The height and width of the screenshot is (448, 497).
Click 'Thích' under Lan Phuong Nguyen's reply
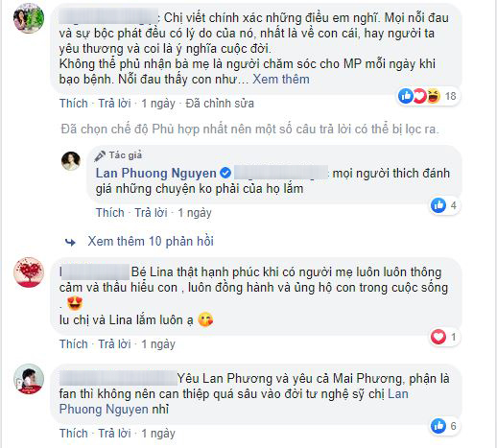tap(110, 213)
